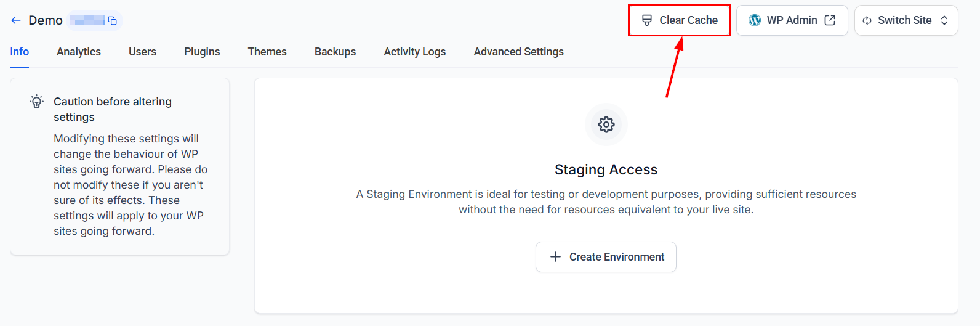980x326 pixels.
Task: Open the Switch Site dropdown
Action: (x=906, y=20)
